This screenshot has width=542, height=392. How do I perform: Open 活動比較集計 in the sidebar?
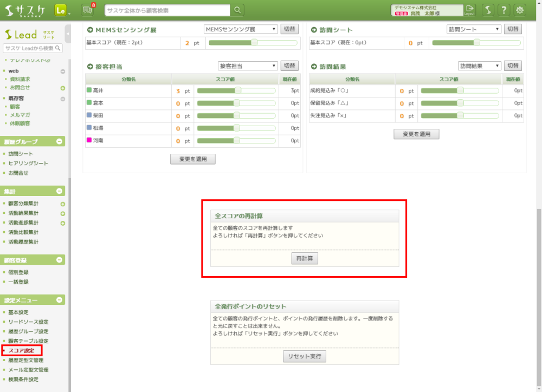point(23,232)
